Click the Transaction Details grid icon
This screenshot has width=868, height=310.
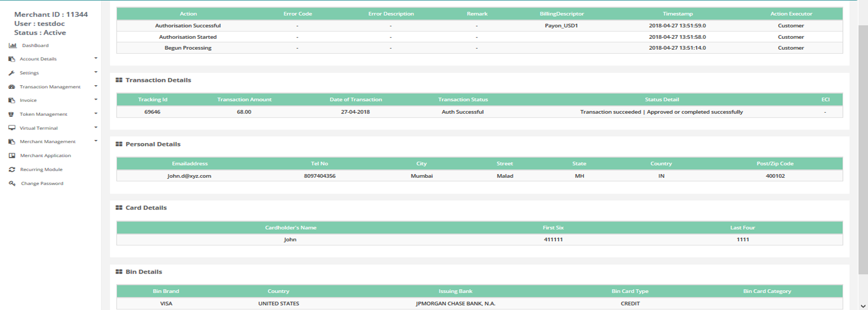pos(119,80)
